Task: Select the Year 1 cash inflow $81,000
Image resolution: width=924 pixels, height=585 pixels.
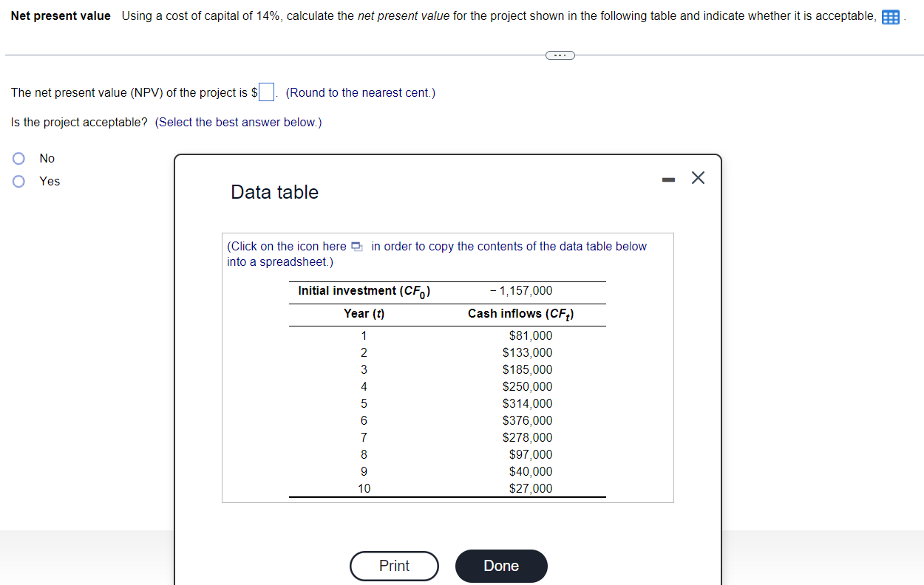Action: tap(531, 335)
